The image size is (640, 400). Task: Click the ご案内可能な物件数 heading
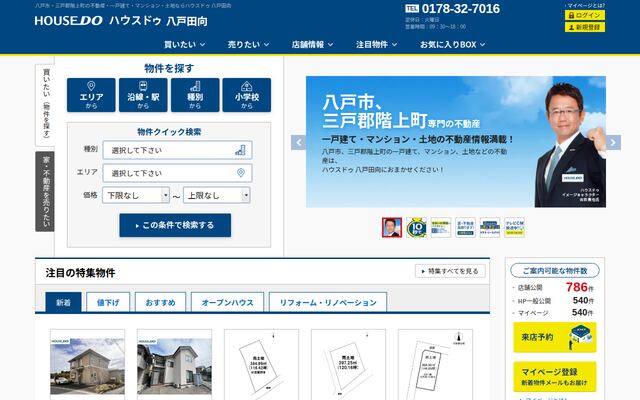click(555, 271)
